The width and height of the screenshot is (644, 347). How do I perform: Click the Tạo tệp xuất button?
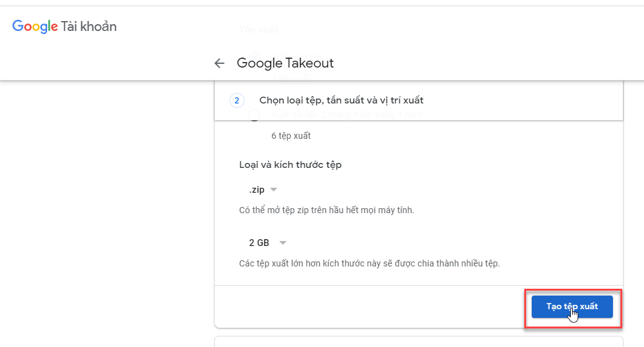(572, 307)
